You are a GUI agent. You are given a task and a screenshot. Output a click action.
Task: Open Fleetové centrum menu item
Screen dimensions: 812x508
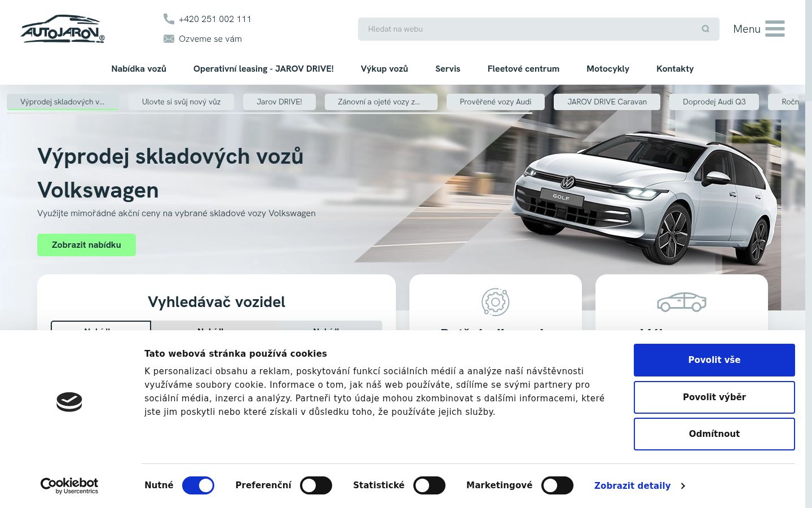pos(523,69)
